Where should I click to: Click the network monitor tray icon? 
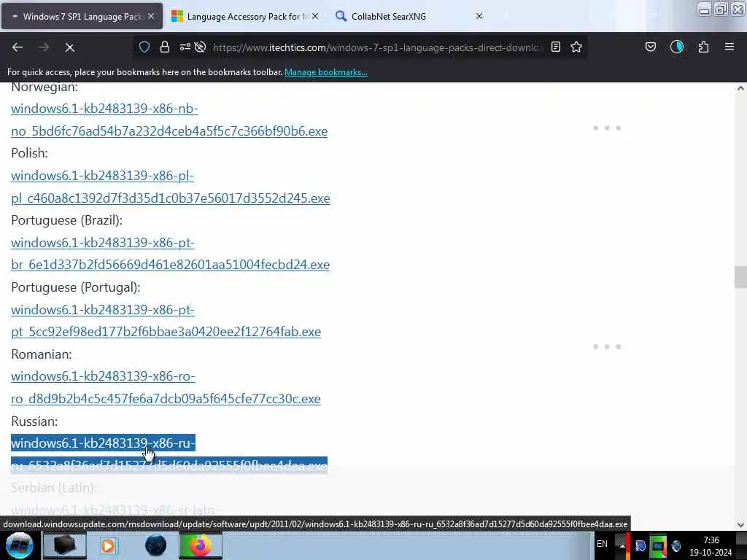coord(658,545)
